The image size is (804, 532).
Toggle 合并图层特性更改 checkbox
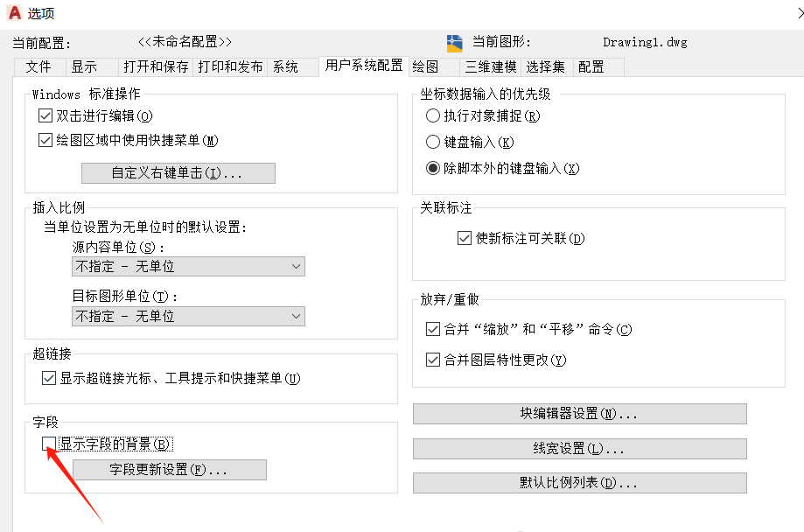432,360
